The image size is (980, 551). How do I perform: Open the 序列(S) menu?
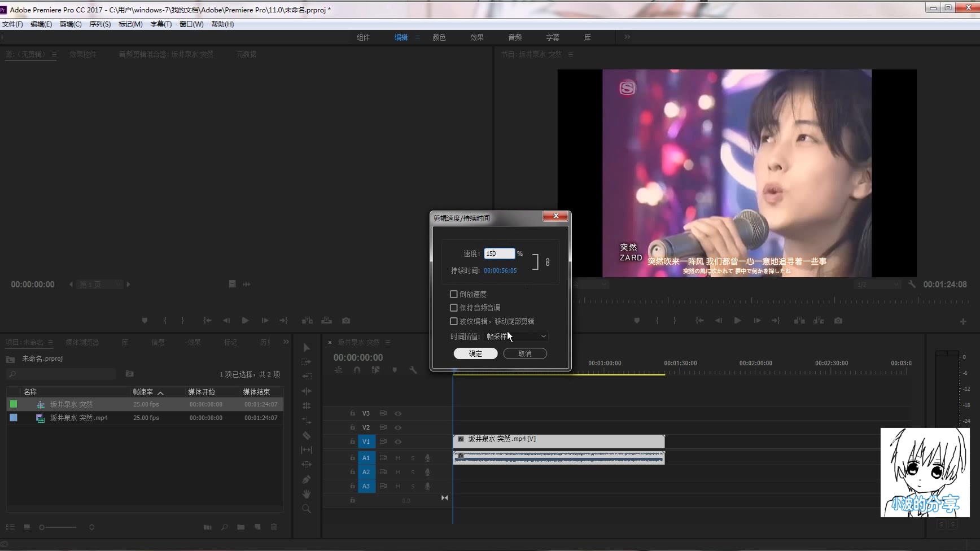click(100, 24)
